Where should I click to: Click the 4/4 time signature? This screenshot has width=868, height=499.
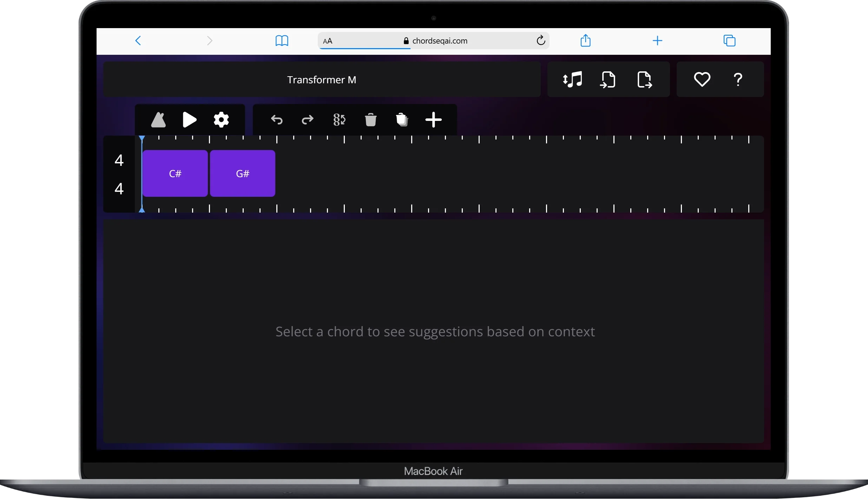119,174
